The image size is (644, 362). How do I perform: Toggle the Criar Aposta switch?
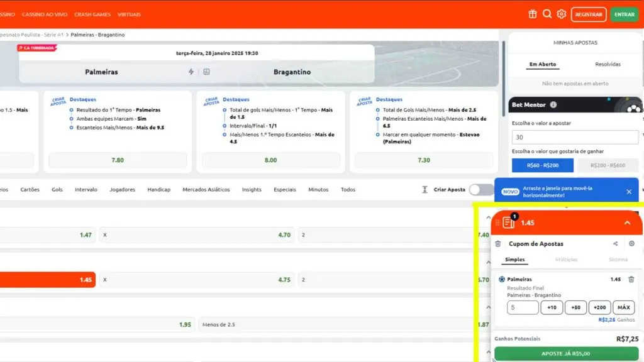point(480,190)
